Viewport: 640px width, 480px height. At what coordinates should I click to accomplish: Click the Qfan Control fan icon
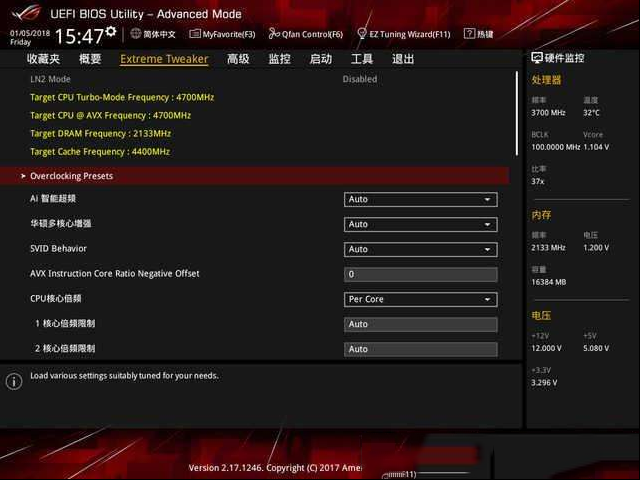(x=273, y=33)
